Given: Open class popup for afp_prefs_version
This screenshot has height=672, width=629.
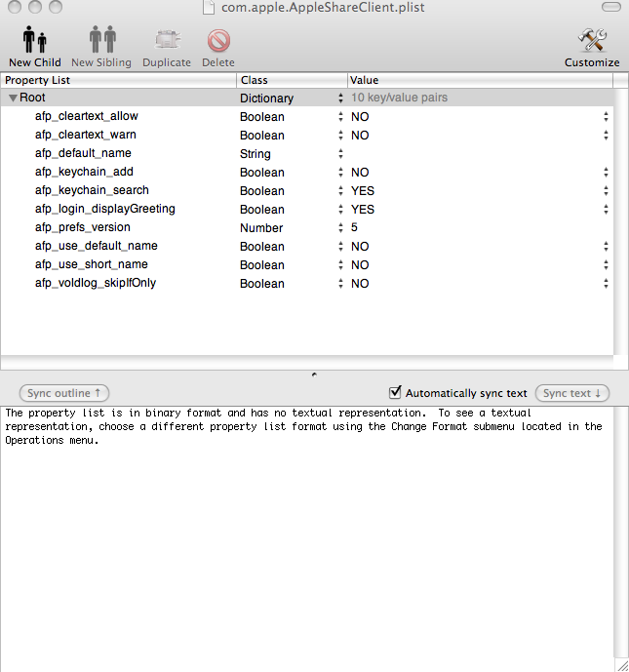Looking at the screenshot, I should (340, 227).
